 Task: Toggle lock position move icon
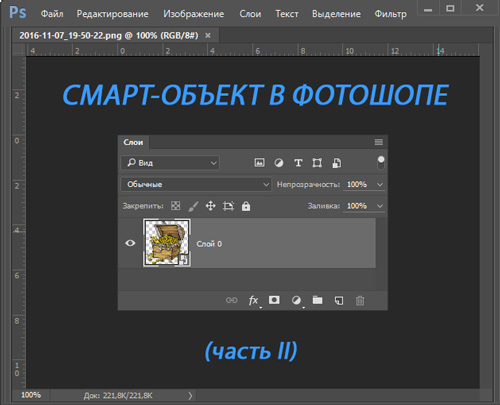[211, 206]
